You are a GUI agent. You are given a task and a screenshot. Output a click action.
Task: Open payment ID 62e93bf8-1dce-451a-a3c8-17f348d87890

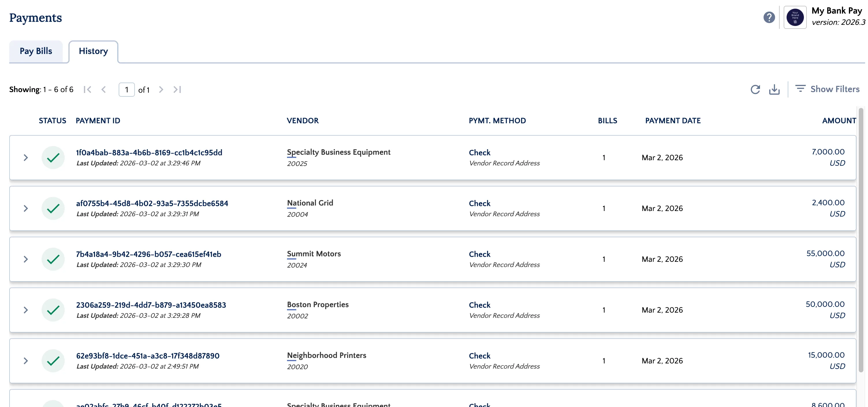148,356
